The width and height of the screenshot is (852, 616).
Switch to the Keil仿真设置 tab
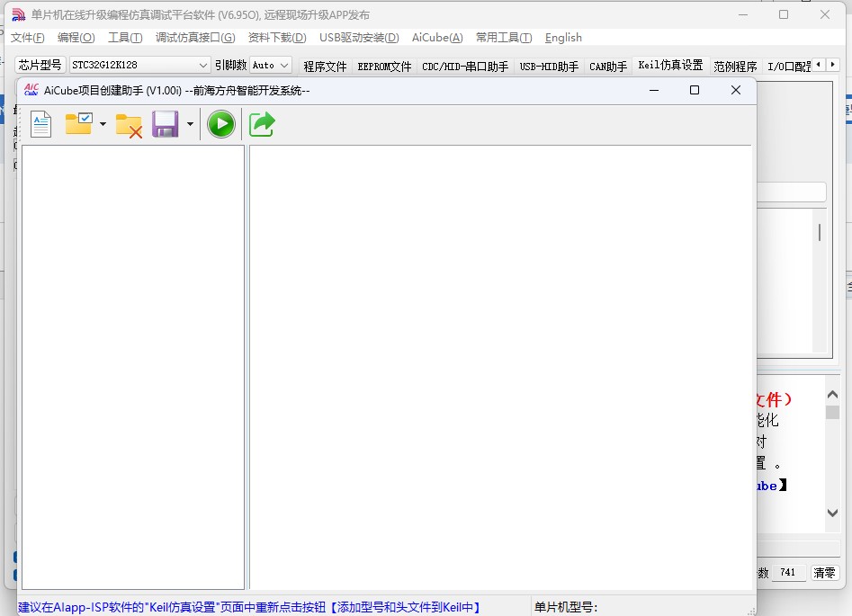click(670, 65)
